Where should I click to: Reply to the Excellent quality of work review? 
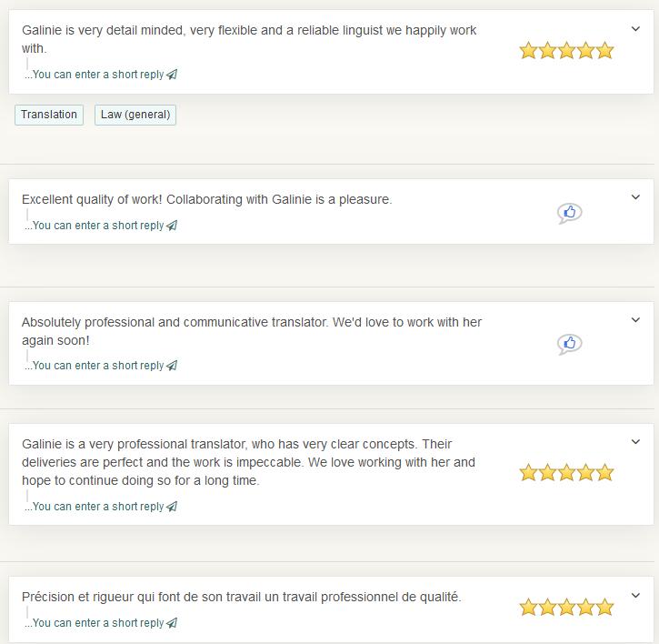pos(97,226)
